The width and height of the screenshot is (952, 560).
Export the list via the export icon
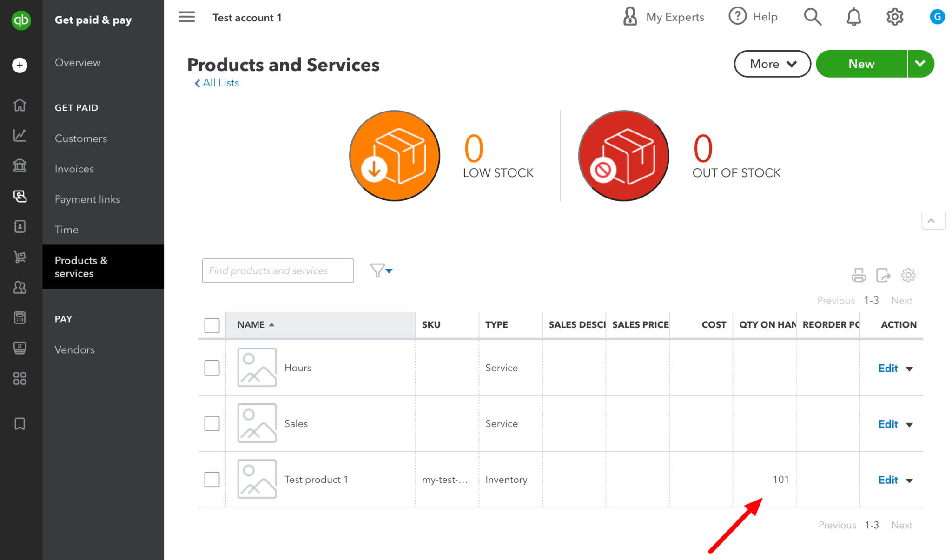coord(883,275)
